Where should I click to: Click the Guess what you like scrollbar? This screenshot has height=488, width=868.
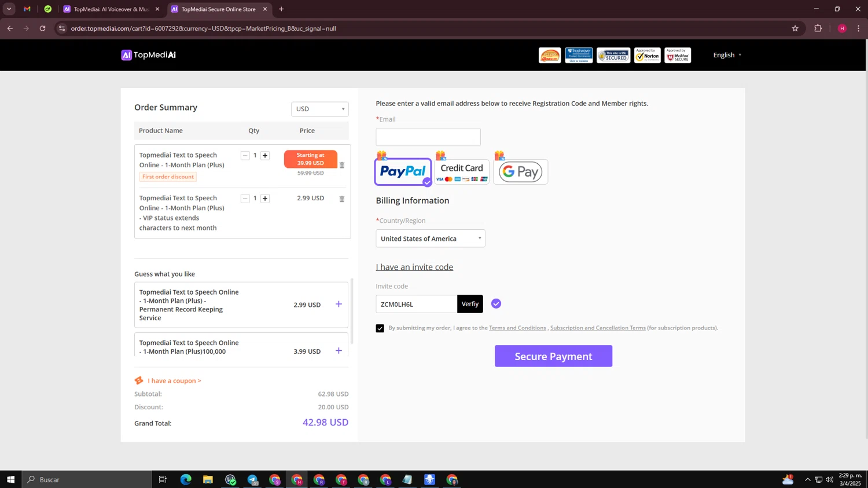352,311
